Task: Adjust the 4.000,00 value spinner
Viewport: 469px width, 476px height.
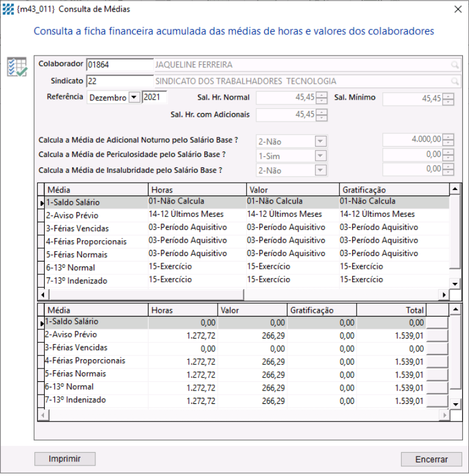Action: point(448,140)
